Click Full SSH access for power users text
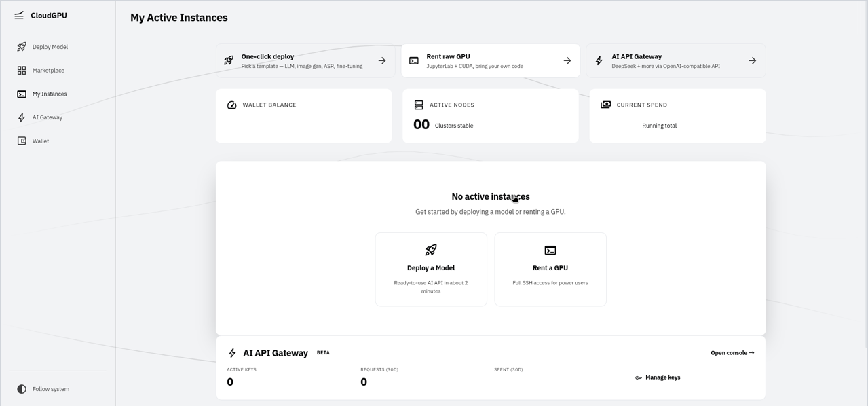Image resolution: width=868 pixels, height=406 pixels. pyautogui.click(x=550, y=283)
